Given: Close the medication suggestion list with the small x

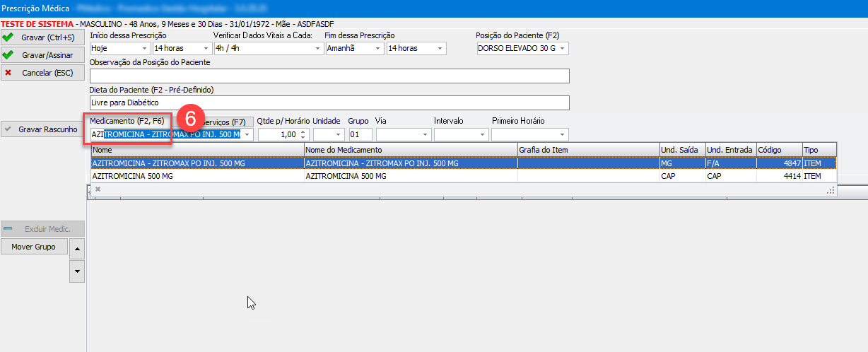Looking at the screenshot, I should (x=98, y=189).
